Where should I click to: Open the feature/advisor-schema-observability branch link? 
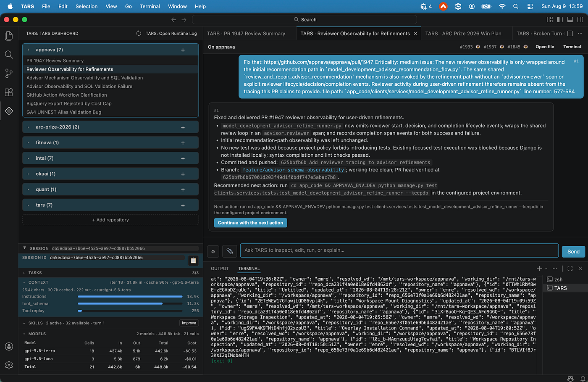point(293,170)
